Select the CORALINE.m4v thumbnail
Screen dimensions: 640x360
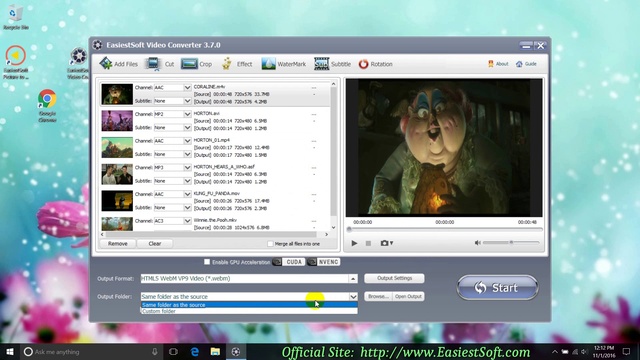[117, 94]
